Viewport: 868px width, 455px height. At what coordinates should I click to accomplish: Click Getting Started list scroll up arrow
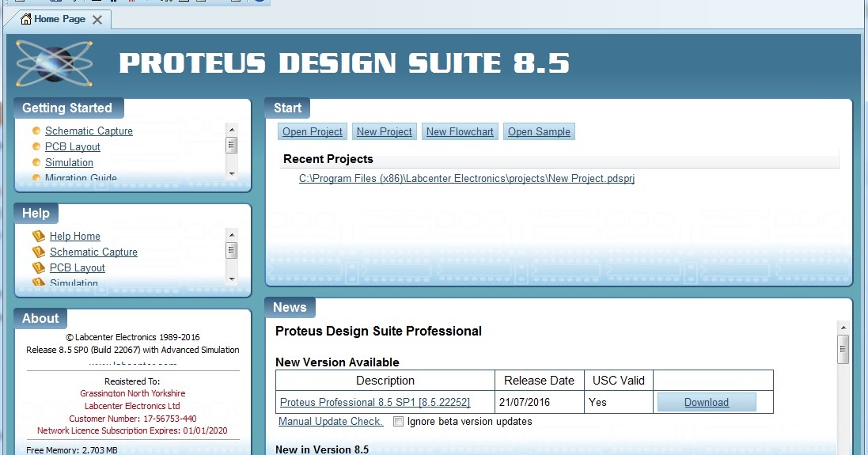232,130
